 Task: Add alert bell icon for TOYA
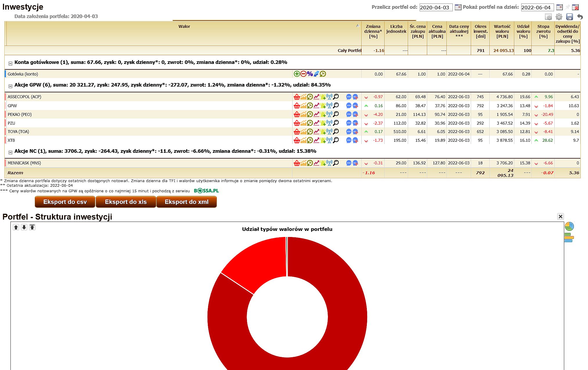[323, 132]
